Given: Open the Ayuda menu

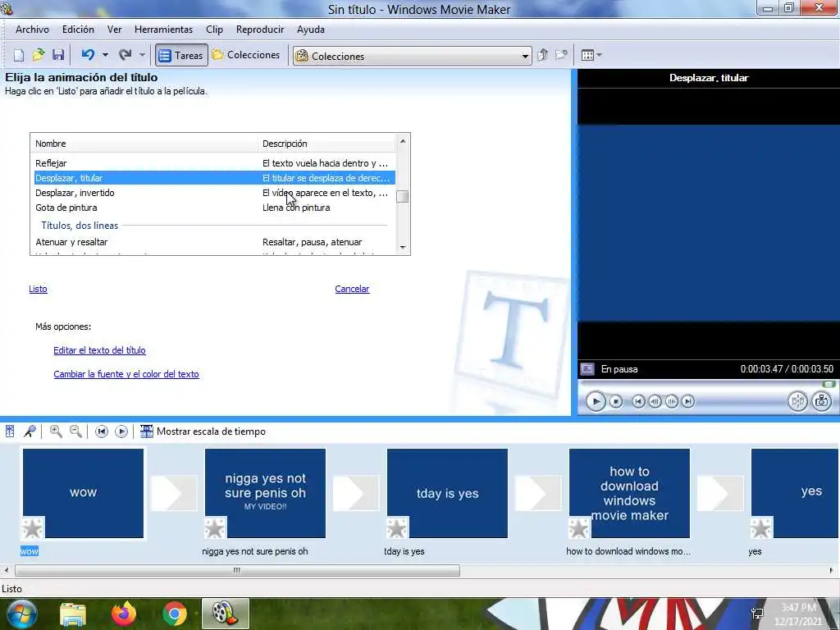Looking at the screenshot, I should coord(311,30).
